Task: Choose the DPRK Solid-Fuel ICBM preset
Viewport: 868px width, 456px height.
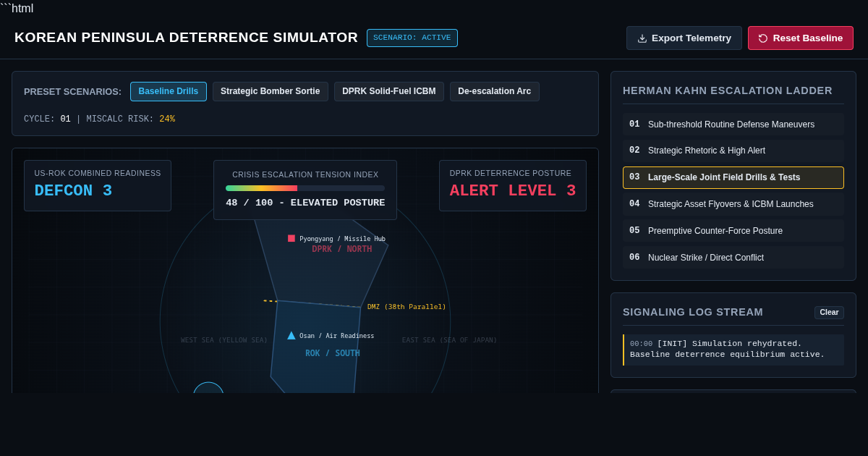Action: click(389, 91)
